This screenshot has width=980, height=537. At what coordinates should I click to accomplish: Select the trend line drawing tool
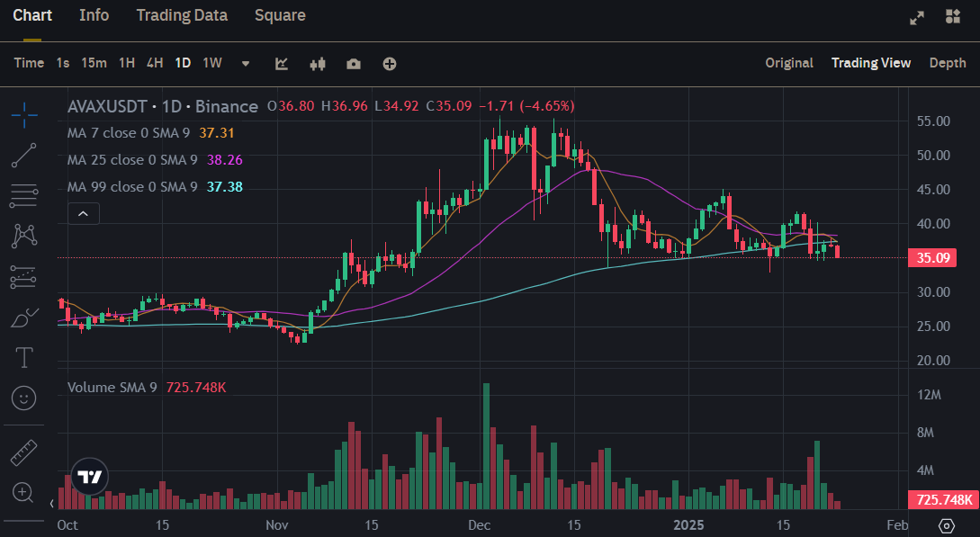pos(23,156)
